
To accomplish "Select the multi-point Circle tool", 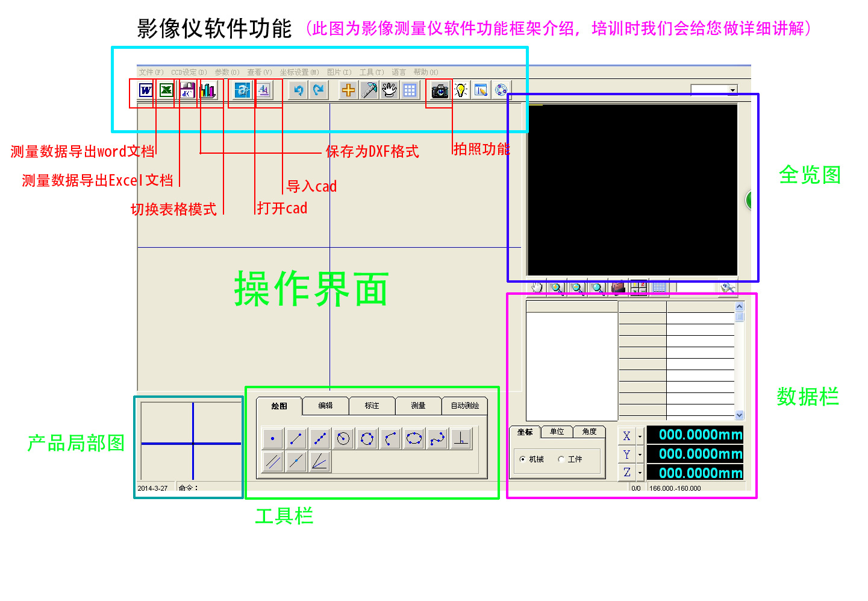I will coord(367,439).
